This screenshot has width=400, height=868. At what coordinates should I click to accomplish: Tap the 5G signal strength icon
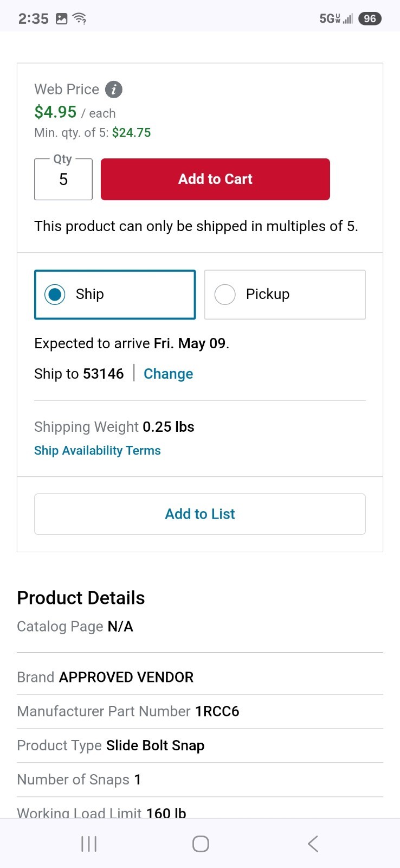pyautogui.click(x=336, y=18)
